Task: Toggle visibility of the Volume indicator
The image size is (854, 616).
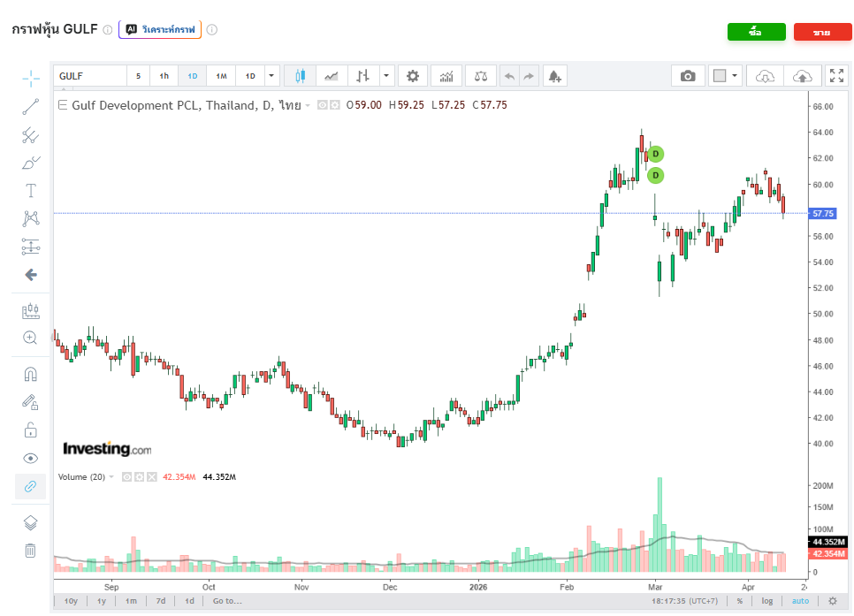Action: pyautogui.click(x=127, y=477)
